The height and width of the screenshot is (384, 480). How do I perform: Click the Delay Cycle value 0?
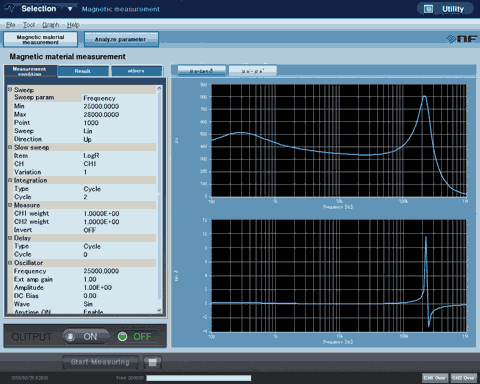click(x=85, y=254)
